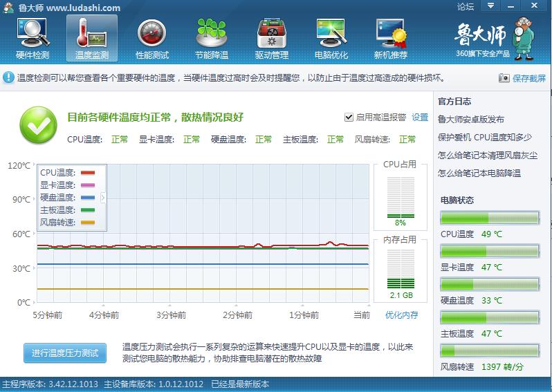This screenshot has width=552, height=392.
Task: Click the CPU温度 status bar above 49 ℃
Action: point(490,218)
